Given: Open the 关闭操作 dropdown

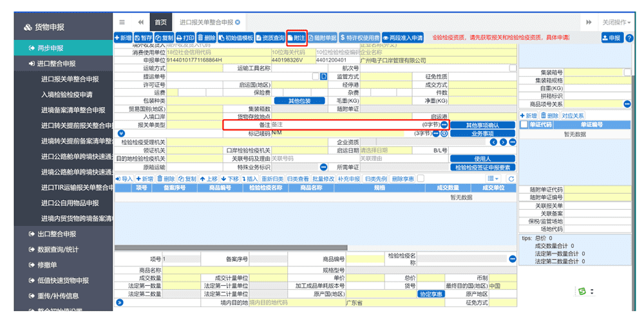Looking at the screenshot, I should 616,22.
